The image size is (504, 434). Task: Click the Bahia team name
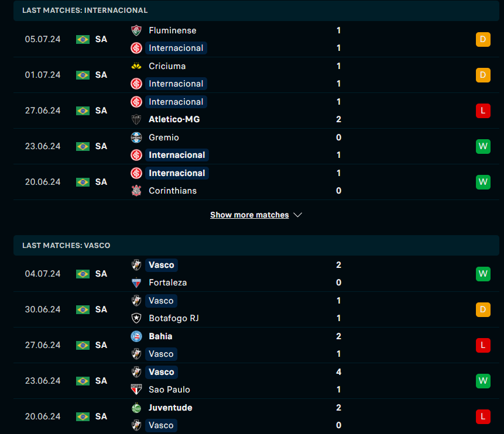(160, 336)
